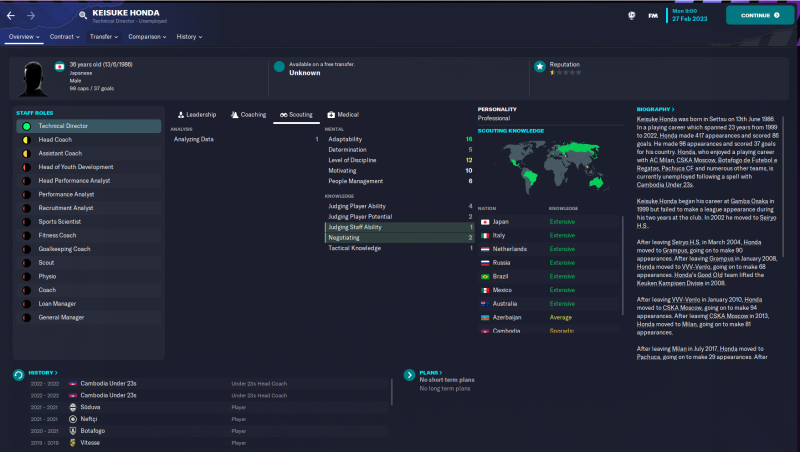Switch to the Medical attributes tab
Screen dimensions: 800x452
tap(343, 115)
